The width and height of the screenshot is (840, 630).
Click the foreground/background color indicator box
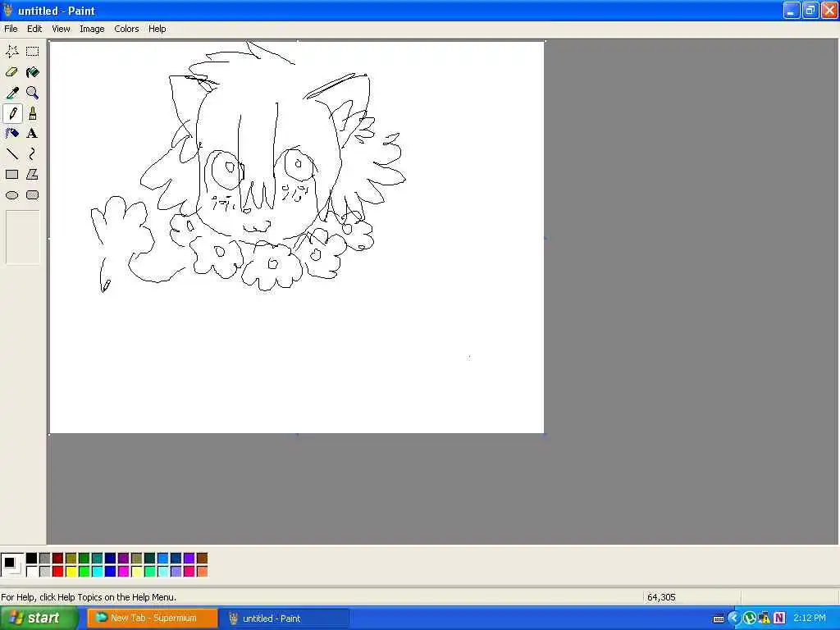click(x=11, y=564)
